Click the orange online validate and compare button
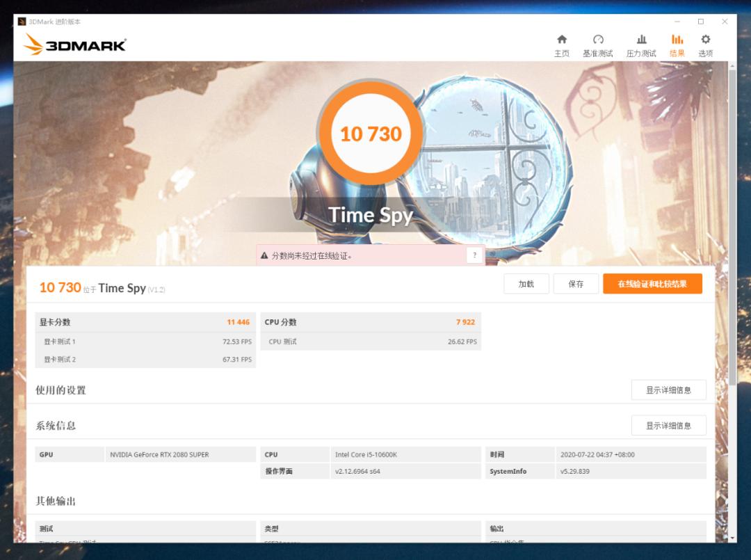Image resolution: width=751 pixels, height=560 pixels. pyautogui.click(x=652, y=284)
